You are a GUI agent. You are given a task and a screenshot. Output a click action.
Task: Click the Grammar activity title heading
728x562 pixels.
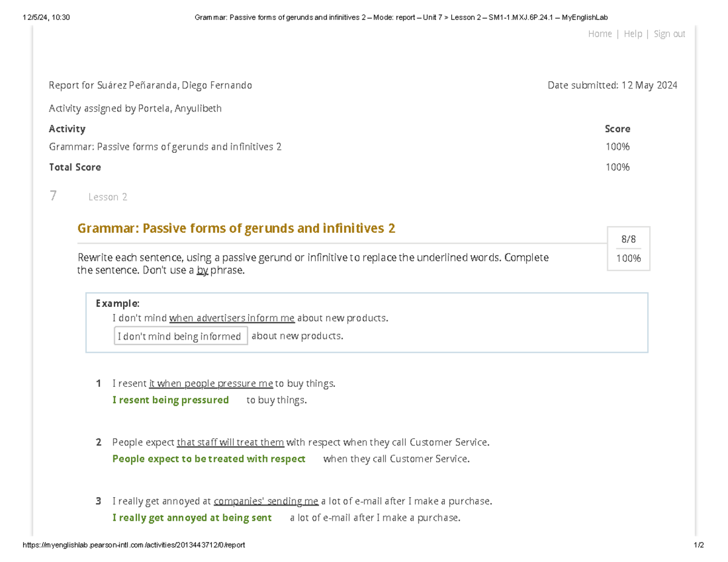click(237, 229)
